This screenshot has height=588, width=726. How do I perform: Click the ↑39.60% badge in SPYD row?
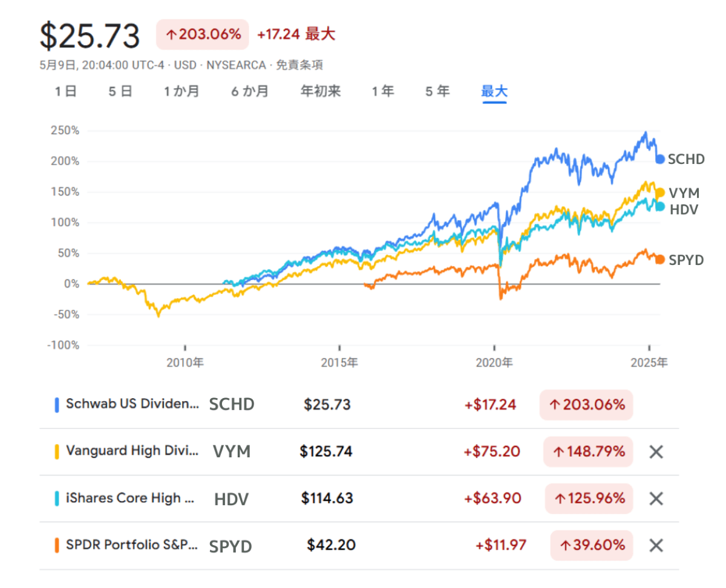(592, 546)
